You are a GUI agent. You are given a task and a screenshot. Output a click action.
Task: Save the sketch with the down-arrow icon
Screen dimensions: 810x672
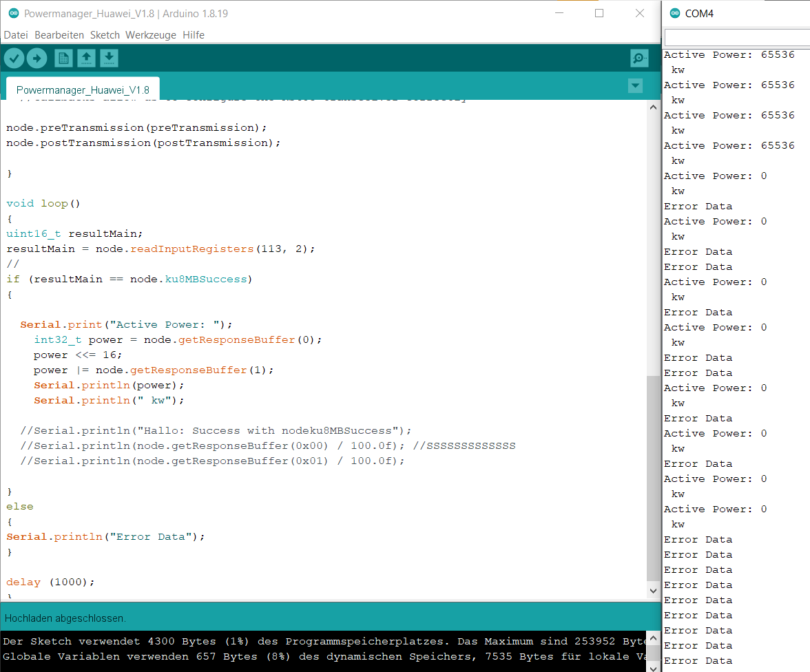[x=109, y=59]
